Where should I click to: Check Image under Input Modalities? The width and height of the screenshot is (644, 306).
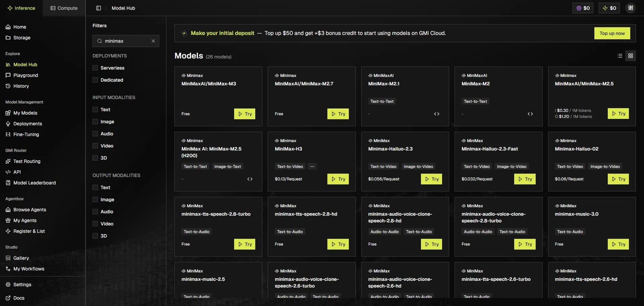(95, 122)
